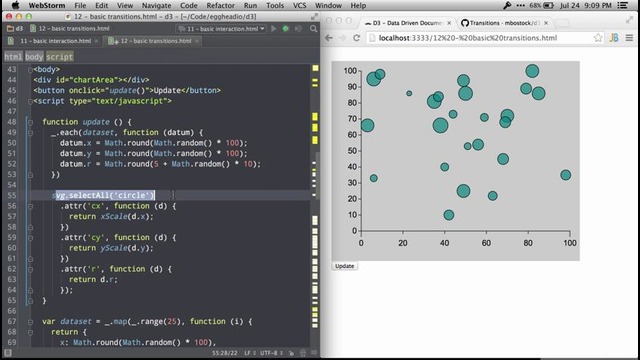The height and width of the screenshot is (360, 640).
Task: Click the Run play icon in WebStorm toolbar
Action: [x=273, y=29]
